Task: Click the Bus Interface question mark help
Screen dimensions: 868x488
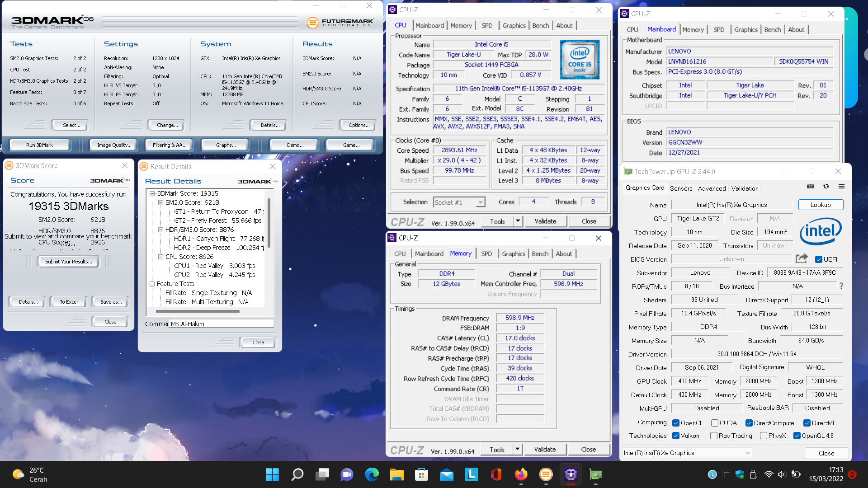Action: coord(841,286)
